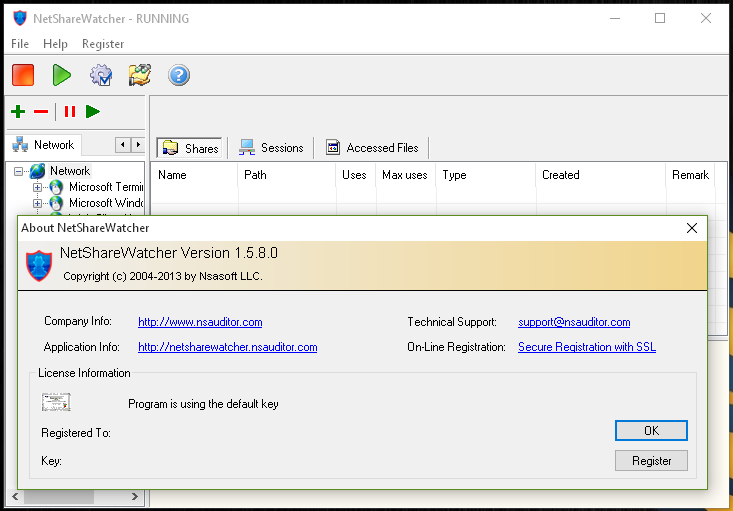
Task: Collapse the Network root tree node
Action: click(18, 171)
